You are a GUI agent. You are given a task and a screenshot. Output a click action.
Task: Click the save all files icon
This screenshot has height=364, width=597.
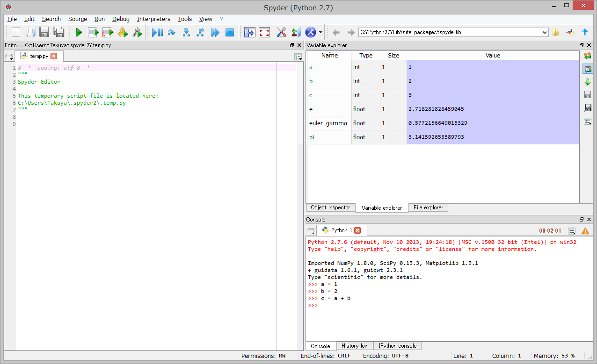(59, 32)
